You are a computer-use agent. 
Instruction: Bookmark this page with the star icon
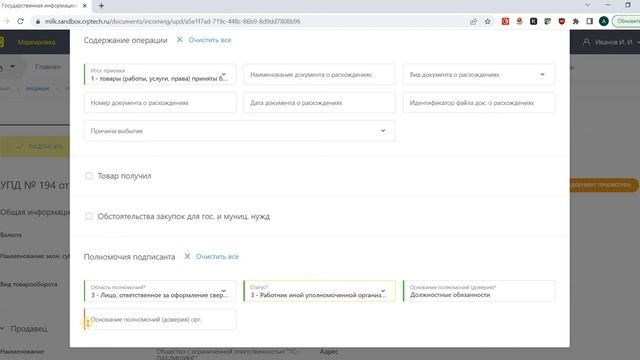487,21
